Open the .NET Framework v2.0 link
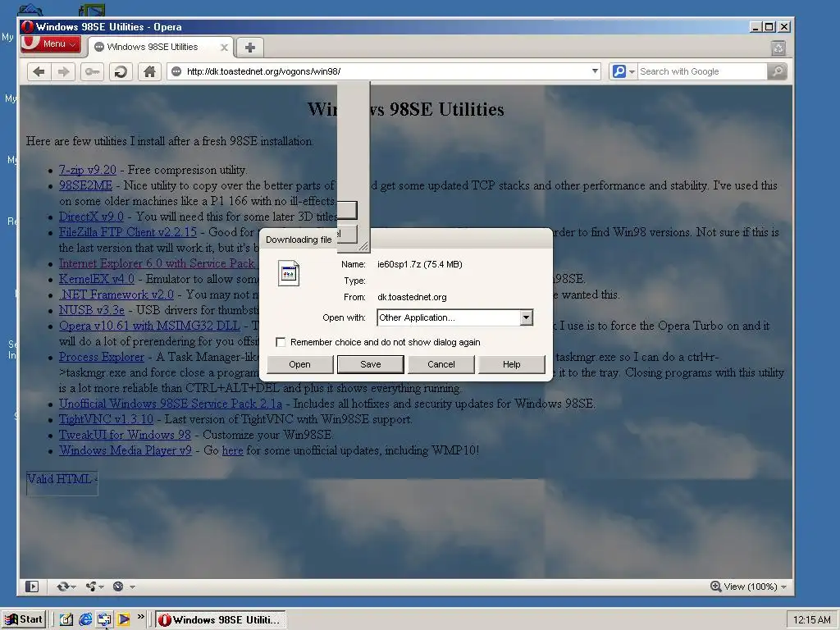 [x=116, y=294]
